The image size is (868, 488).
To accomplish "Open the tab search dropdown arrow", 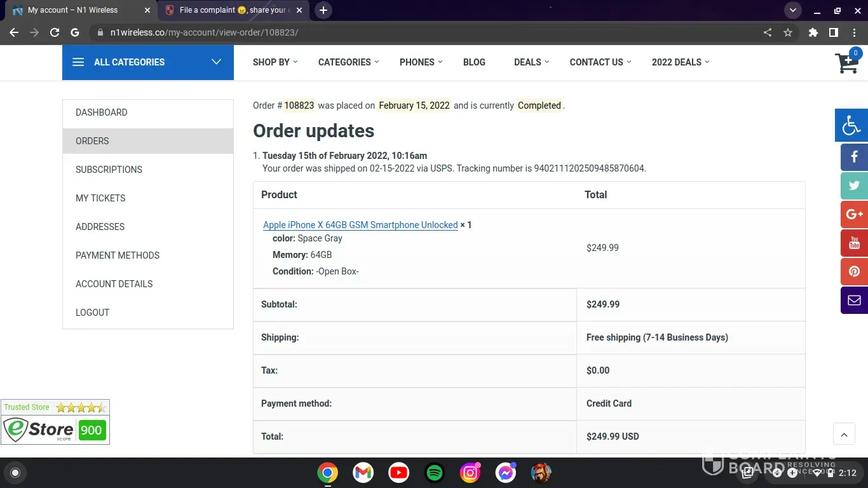I will point(792,10).
